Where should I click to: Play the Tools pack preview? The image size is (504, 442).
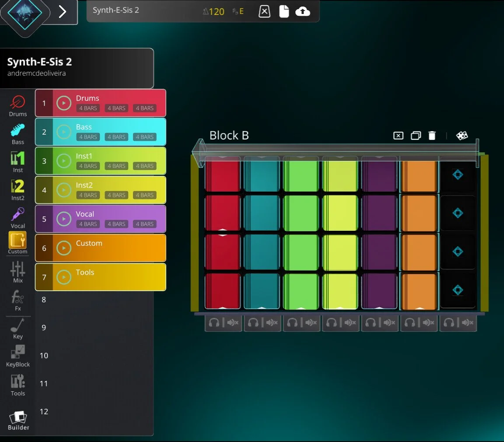(x=64, y=277)
